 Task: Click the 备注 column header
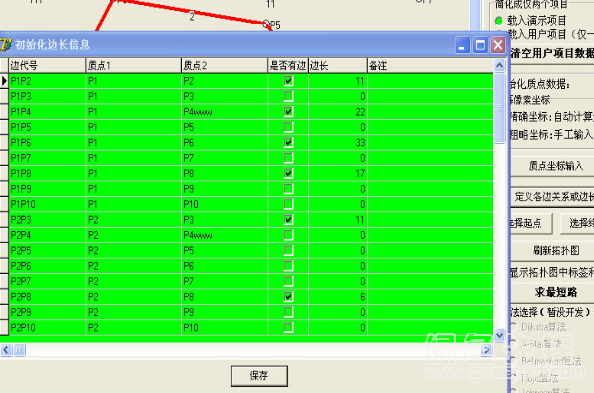(430, 66)
